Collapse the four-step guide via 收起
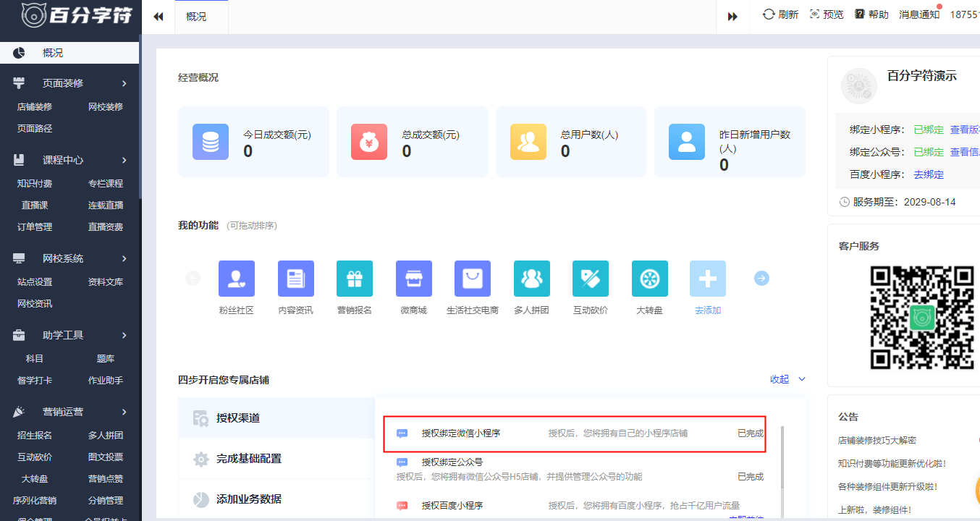The height and width of the screenshot is (521, 980). coord(787,379)
